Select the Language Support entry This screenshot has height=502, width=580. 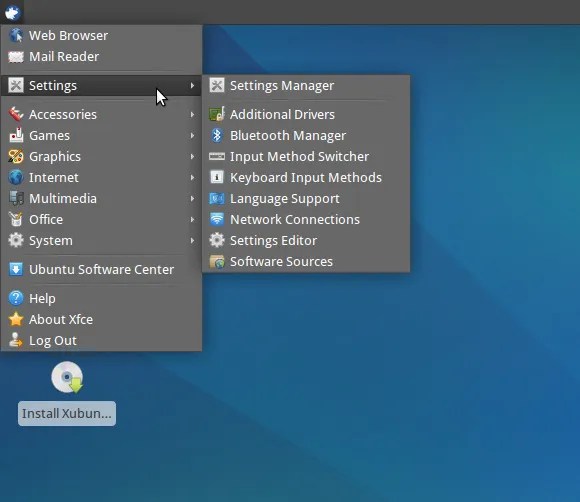(306, 199)
